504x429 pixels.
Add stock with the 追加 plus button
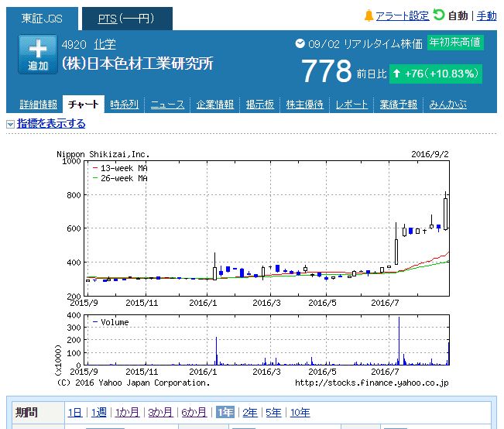(38, 54)
